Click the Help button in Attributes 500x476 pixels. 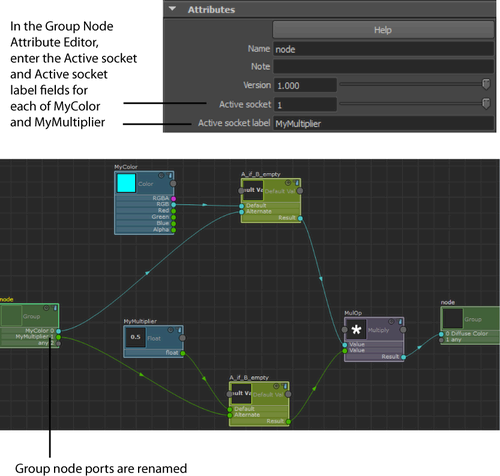pyautogui.click(x=383, y=30)
